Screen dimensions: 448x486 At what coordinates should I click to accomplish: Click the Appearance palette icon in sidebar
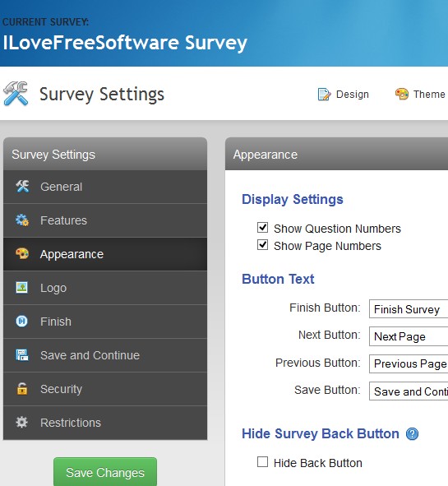(22, 254)
